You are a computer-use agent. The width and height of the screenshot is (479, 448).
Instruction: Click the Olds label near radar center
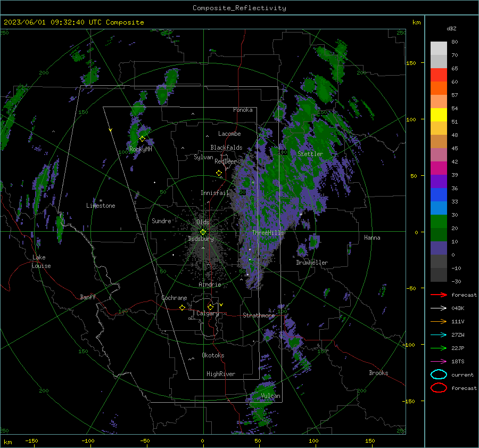pos(203,222)
